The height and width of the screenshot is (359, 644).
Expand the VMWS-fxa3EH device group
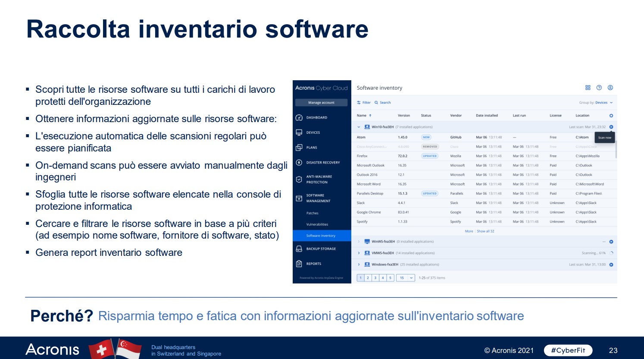359,253
